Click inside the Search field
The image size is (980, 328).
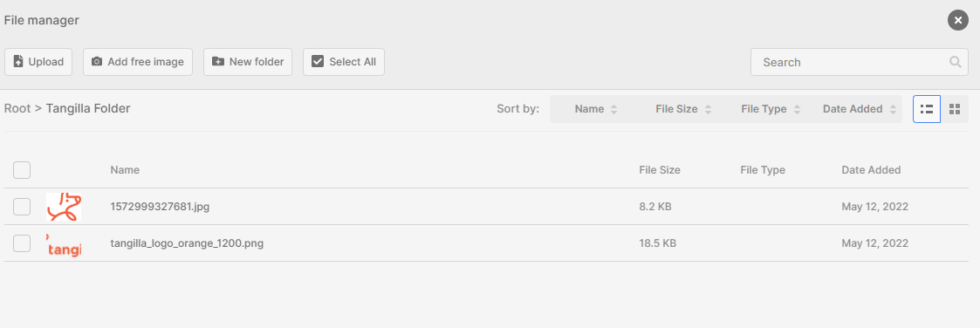click(860, 62)
